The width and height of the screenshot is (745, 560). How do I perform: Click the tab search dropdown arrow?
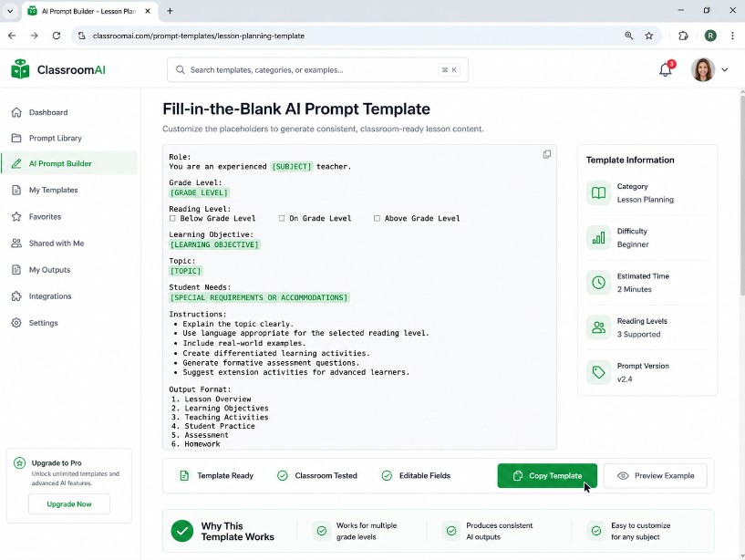pos(10,10)
